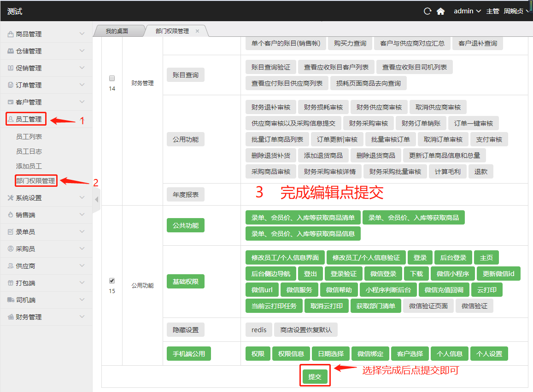Click the 系统设置 wrench icon

pos(10,198)
